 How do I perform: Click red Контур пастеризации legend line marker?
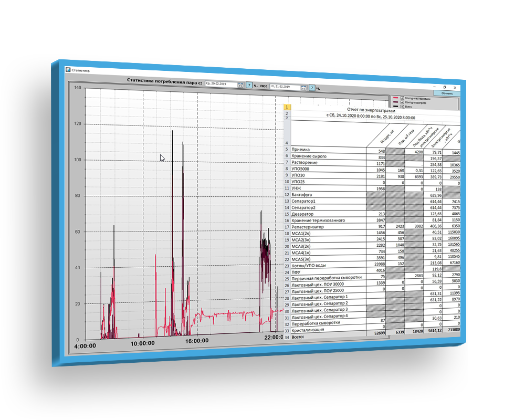coord(395,98)
